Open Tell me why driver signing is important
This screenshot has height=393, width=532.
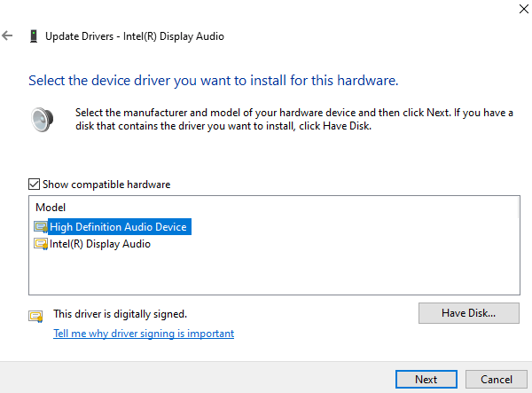[144, 334]
